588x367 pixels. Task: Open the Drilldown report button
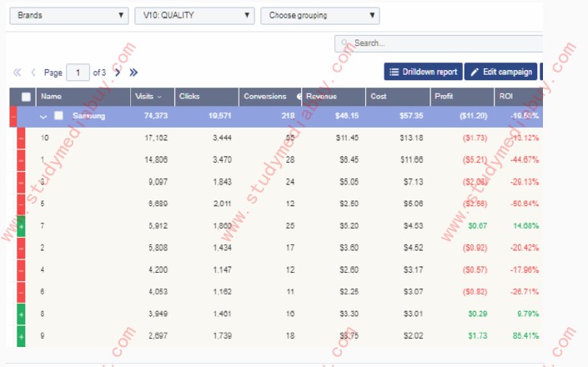pyautogui.click(x=423, y=72)
